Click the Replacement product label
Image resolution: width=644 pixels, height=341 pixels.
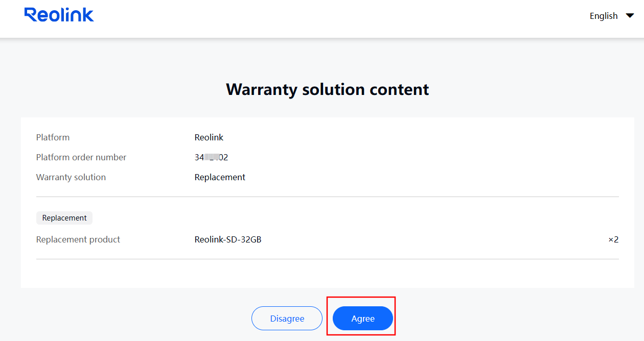[78, 239]
